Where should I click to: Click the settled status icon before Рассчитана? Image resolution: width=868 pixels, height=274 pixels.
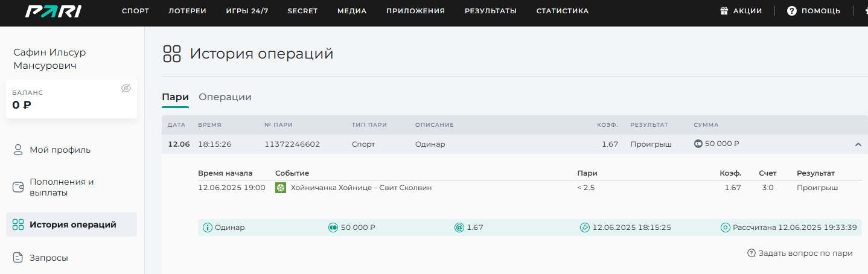(x=726, y=228)
